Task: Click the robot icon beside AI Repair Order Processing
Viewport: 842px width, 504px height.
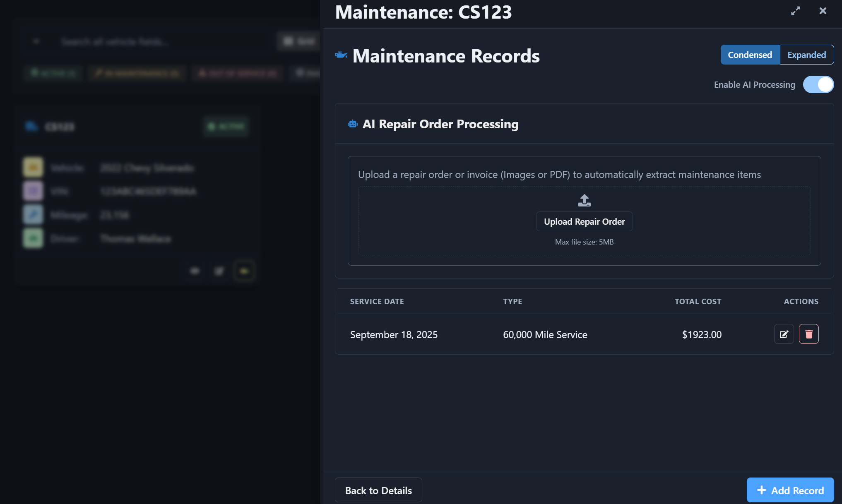Action: pos(353,124)
